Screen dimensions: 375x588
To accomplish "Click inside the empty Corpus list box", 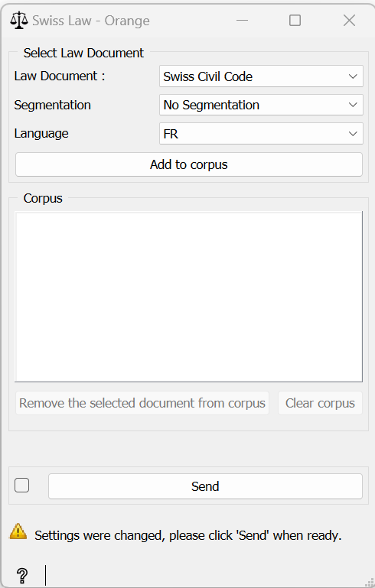I will (x=188, y=297).
